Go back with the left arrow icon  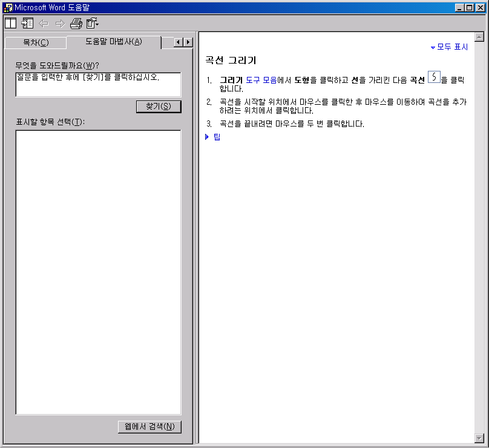[44, 24]
